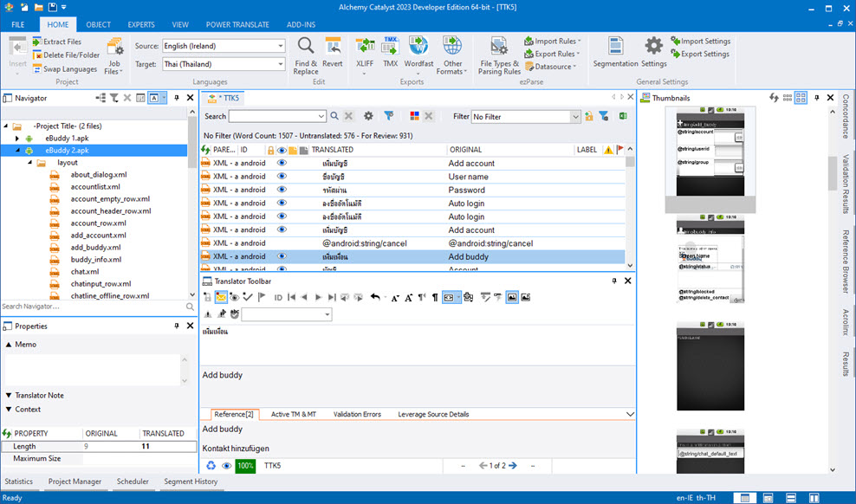Open the Job Files menu
This screenshot has width=856, height=504.
click(114, 57)
